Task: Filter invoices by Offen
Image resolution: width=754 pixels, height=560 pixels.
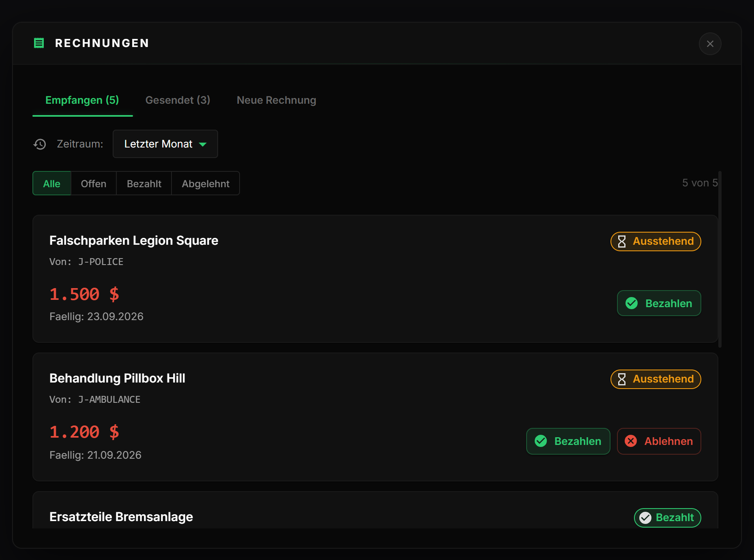Action: coord(94,184)
